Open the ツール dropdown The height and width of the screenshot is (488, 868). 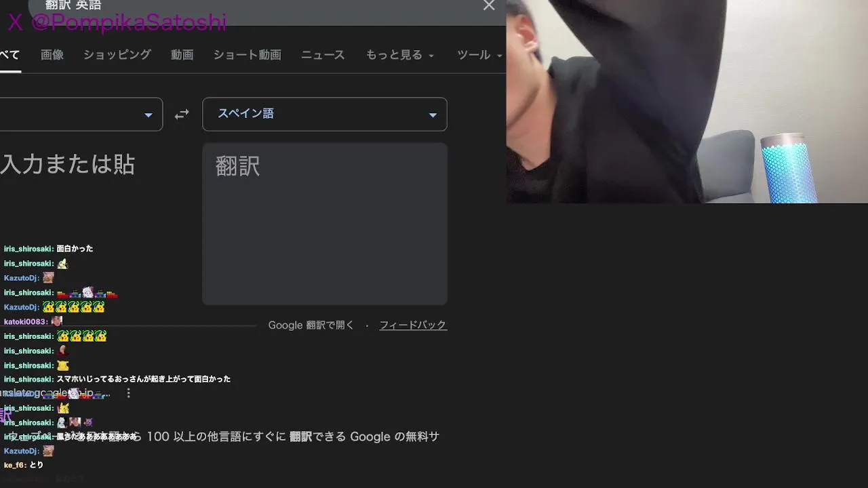(x=479, y=55)
